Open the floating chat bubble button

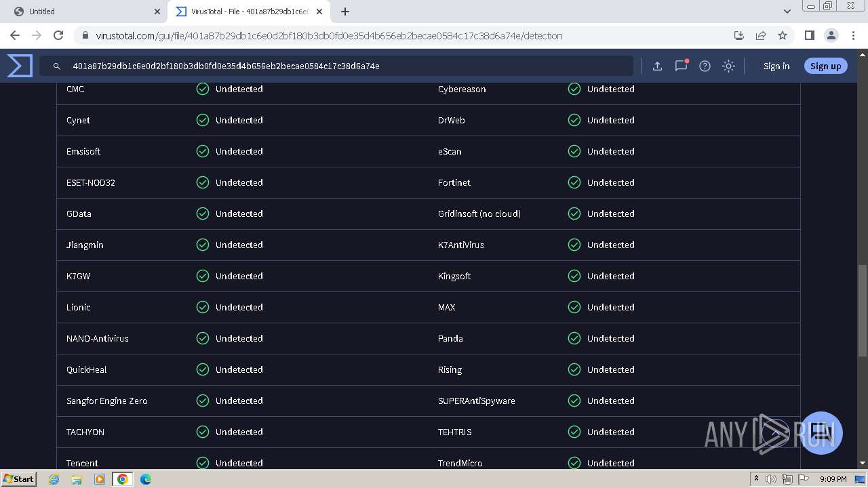click(821, 432)
